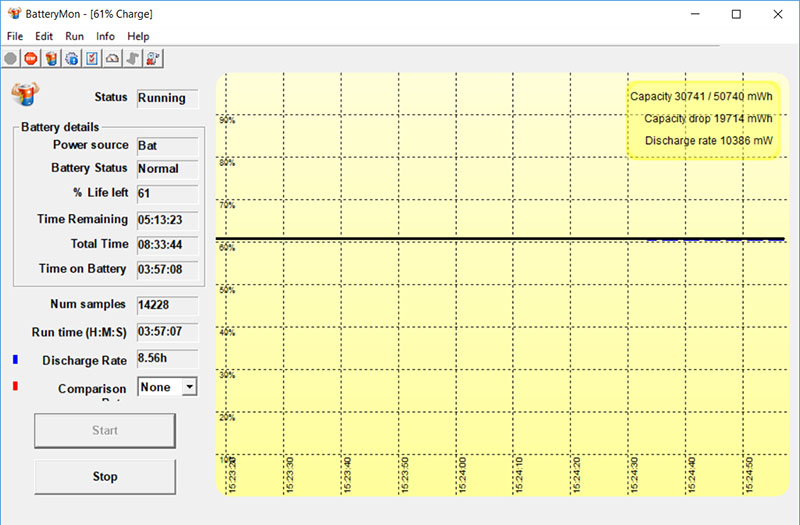Click the Status field showing Running

167,98
